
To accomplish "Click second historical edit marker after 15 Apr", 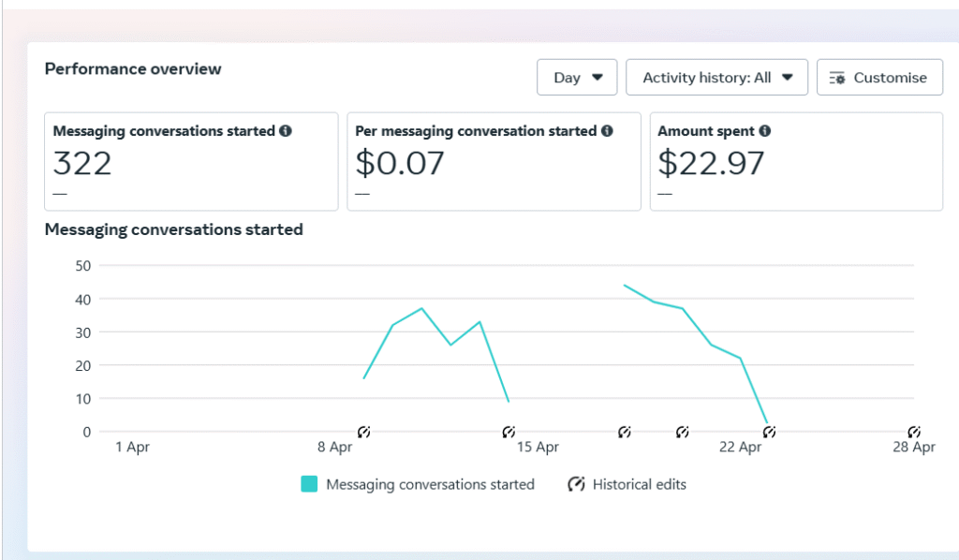I will tap(683, 432).
